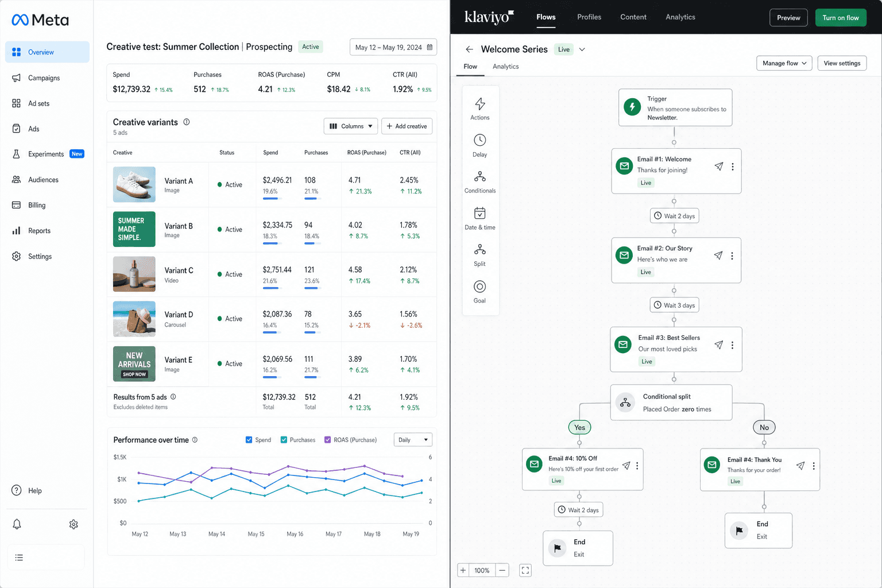Click the Preview button in Klaviyo
The width and height of the screenshot is (882, 588).
pos(788,18)
